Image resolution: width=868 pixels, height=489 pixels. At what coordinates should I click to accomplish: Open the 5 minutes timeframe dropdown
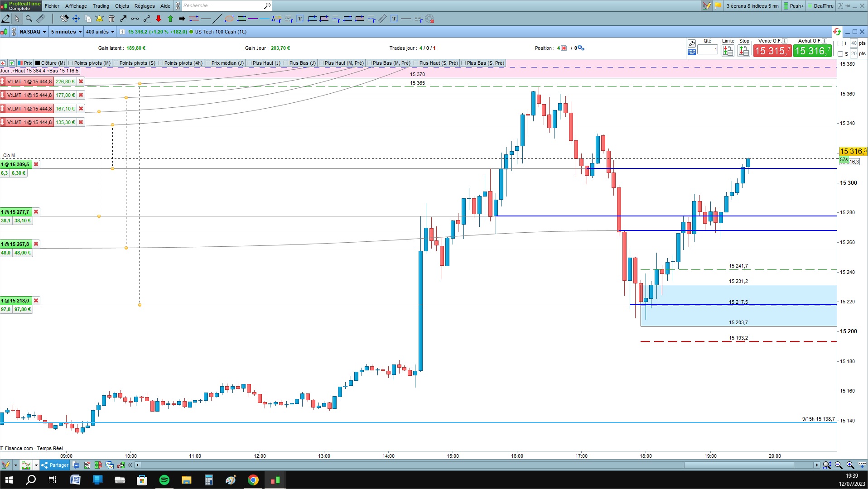click(66, 32)
